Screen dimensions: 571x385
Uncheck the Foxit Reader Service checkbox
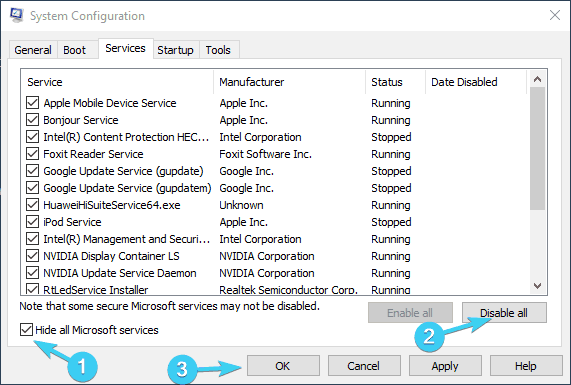[32, 154]
